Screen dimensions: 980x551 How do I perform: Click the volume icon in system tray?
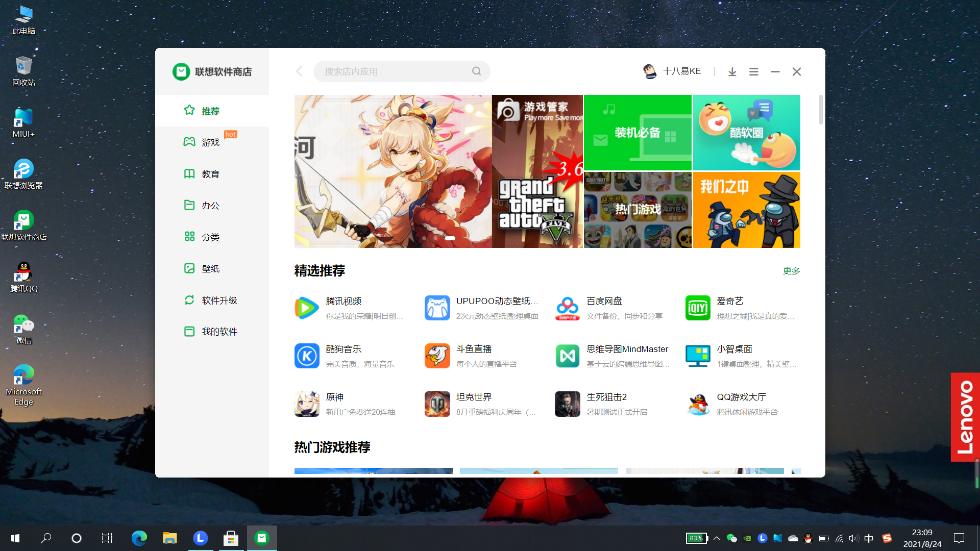pos(854,538)
